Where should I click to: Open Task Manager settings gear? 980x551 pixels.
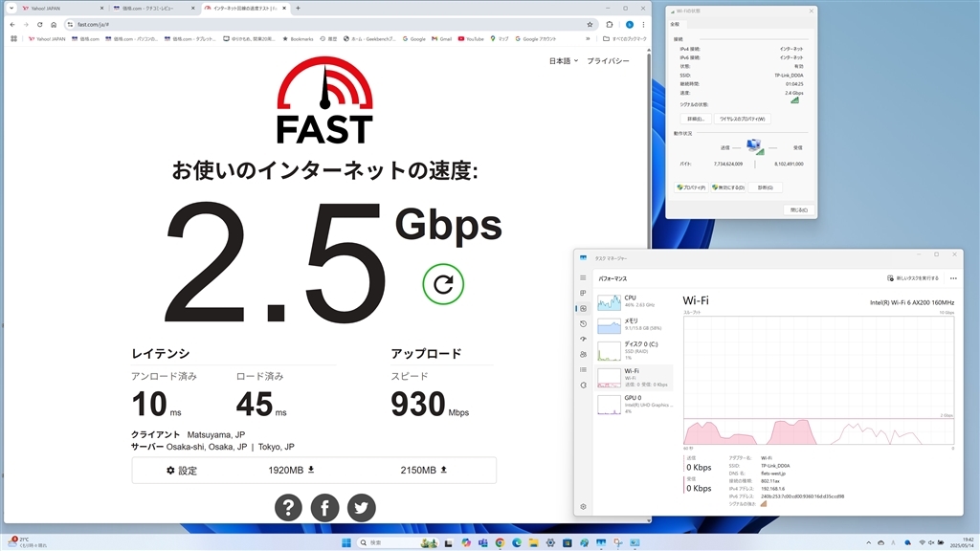pos(583,507)
